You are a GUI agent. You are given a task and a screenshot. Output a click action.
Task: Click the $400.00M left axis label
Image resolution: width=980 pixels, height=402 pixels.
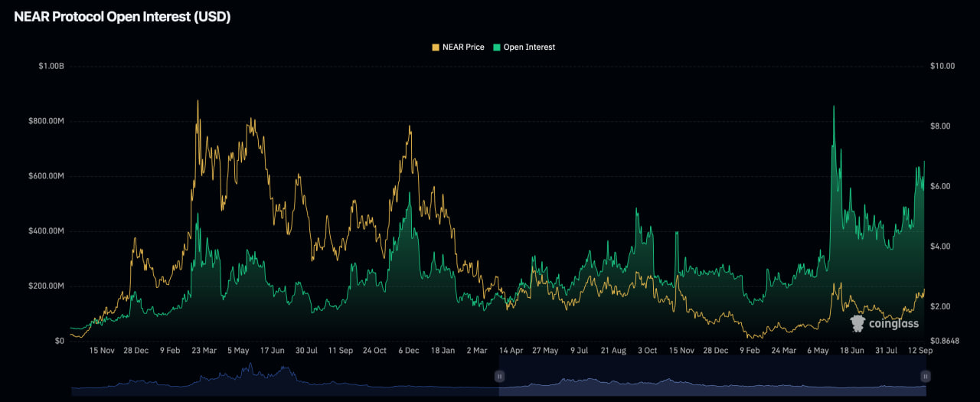(47, 231)
